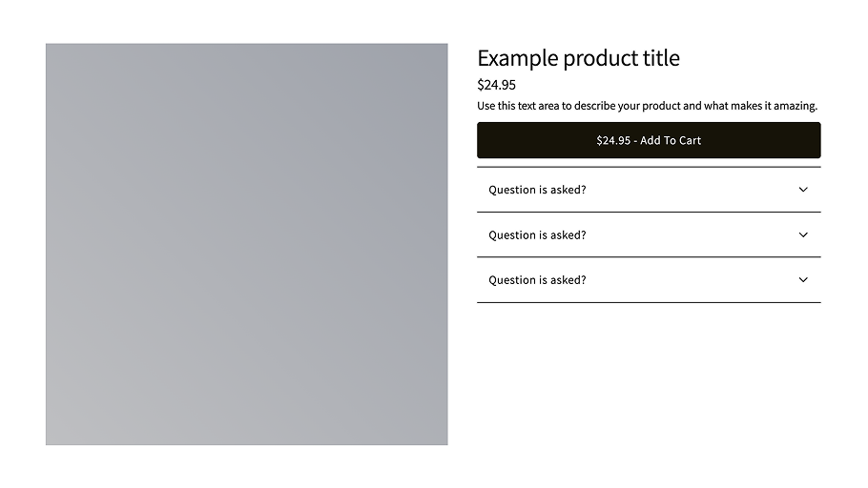Click the word "asked?" in the third accordion
Viewport: 868px width, 488px height.
click(568, 280)
